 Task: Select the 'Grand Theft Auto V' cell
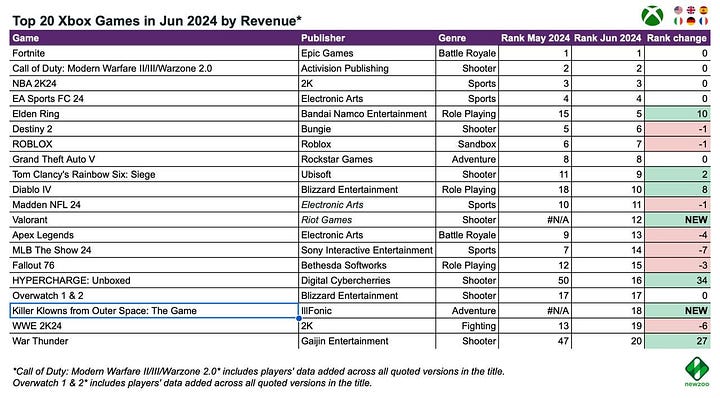click(x=154, y=159)
